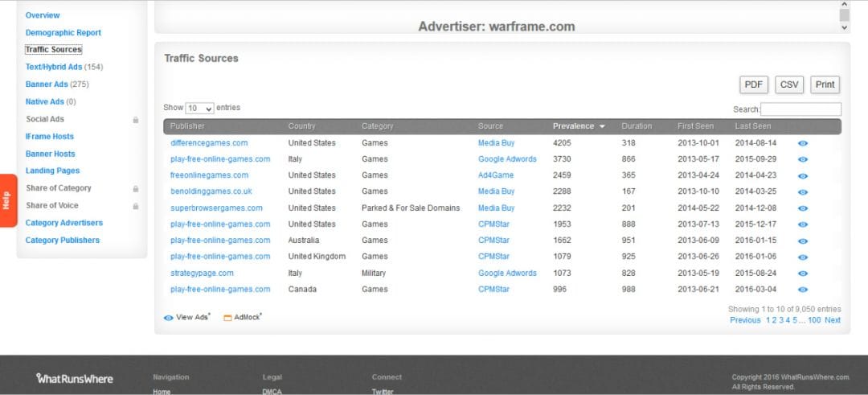
Task: View ads for freeonlinegames.com row
Action: pyautogui.click(x=803, y=176)
